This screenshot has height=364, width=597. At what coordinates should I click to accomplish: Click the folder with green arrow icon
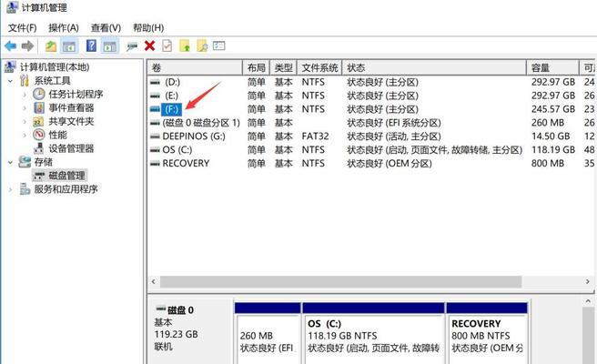click(x=185, y=46)
